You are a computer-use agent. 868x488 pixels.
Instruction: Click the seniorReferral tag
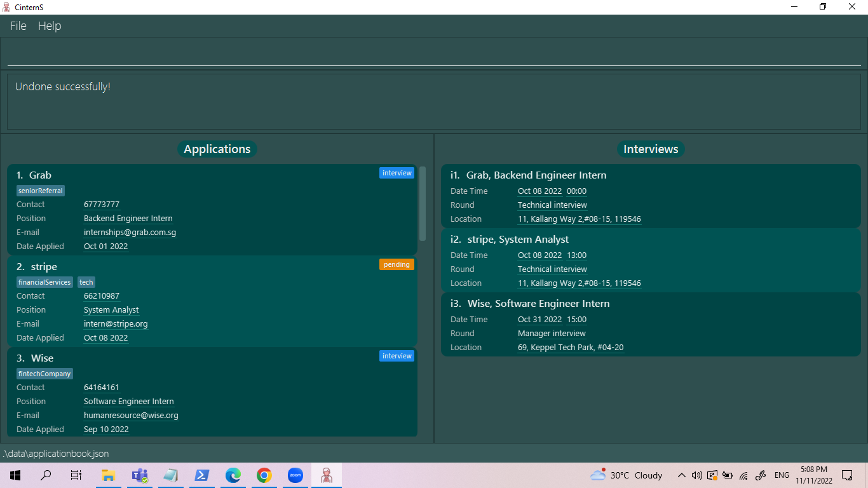41,191
